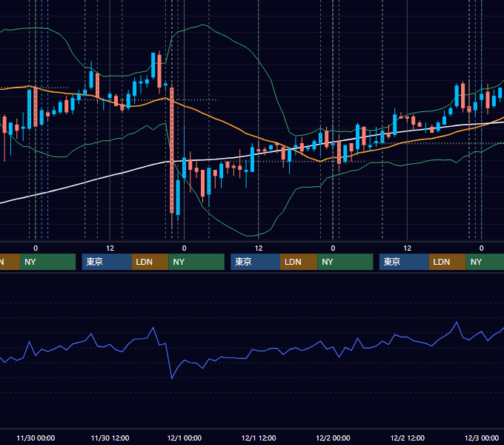Click the 11/30 12:00 date label

(110, 438)
